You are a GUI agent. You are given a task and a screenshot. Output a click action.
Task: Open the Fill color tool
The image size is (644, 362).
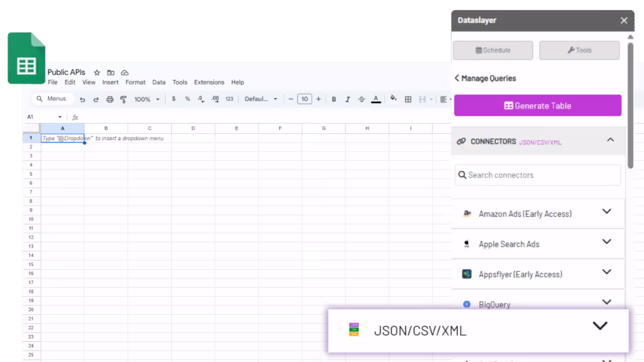(x=393, y=99)
